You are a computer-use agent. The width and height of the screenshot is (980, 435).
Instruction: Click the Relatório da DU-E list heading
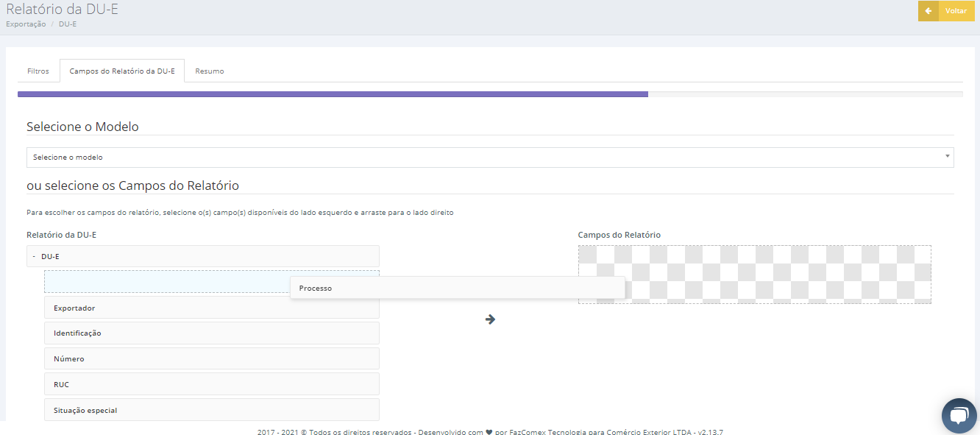(x=61, y=235)
